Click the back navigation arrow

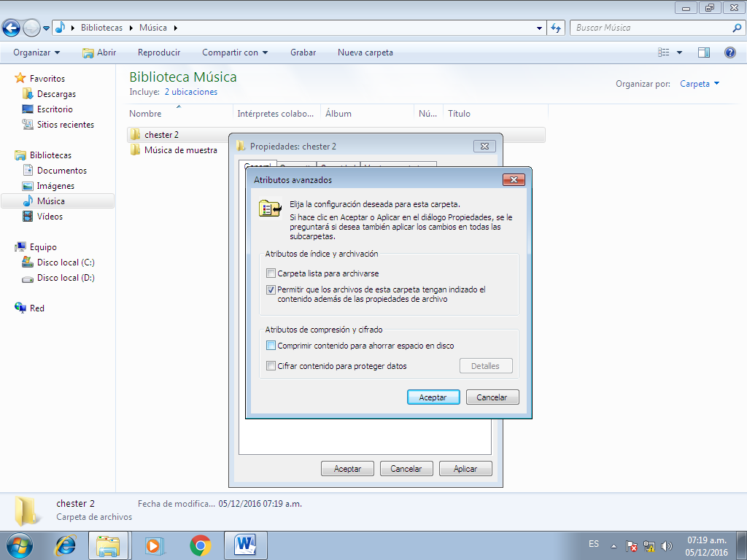[x=12, y=27]
